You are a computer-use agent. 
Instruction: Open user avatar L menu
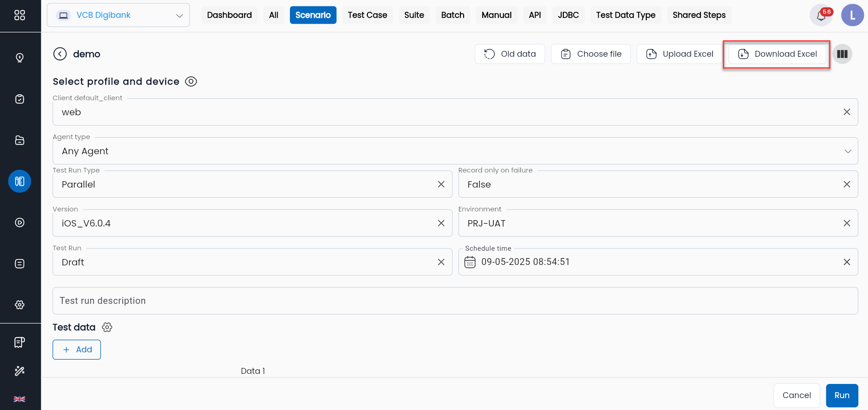[852, 15]
